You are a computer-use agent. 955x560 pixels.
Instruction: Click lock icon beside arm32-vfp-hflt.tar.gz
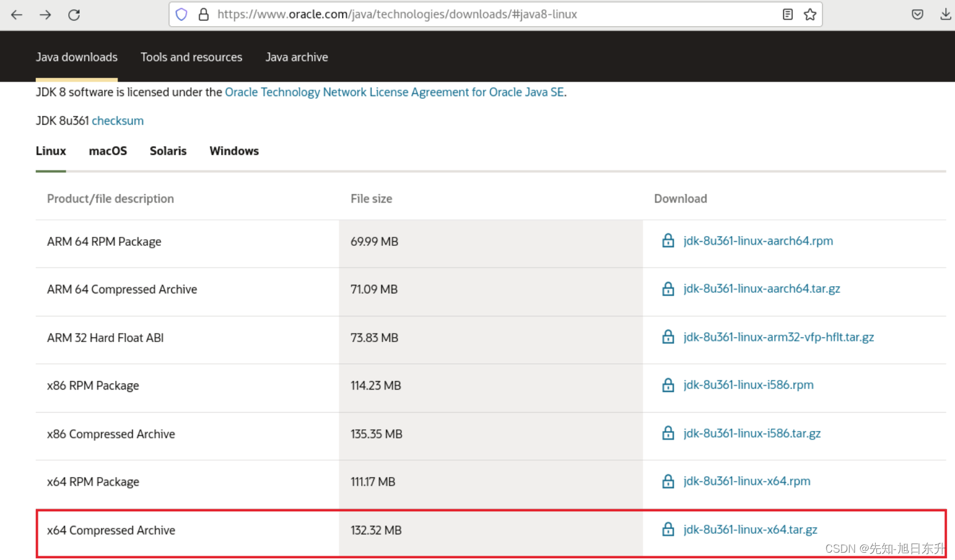[x=668, y=337]
